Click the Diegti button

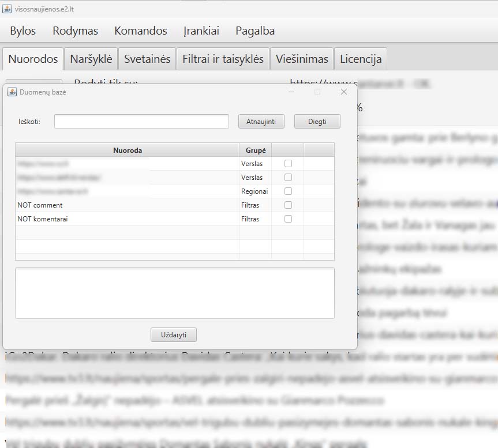pyautogui.click(x=317, y=122)
